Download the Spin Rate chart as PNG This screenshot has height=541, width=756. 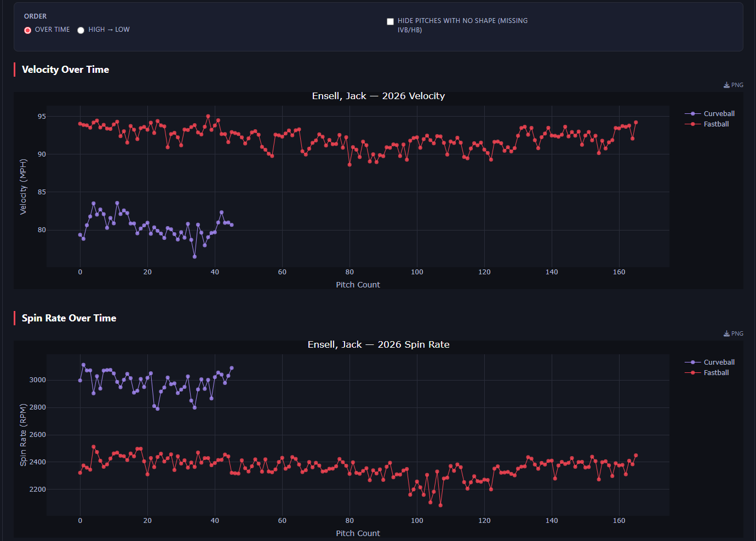(734, 333)
